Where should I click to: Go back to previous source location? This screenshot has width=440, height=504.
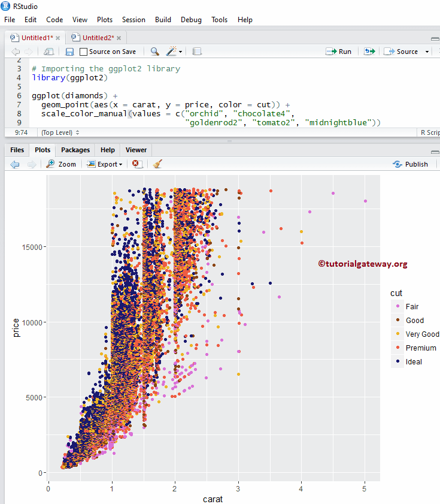coord(16,52)
